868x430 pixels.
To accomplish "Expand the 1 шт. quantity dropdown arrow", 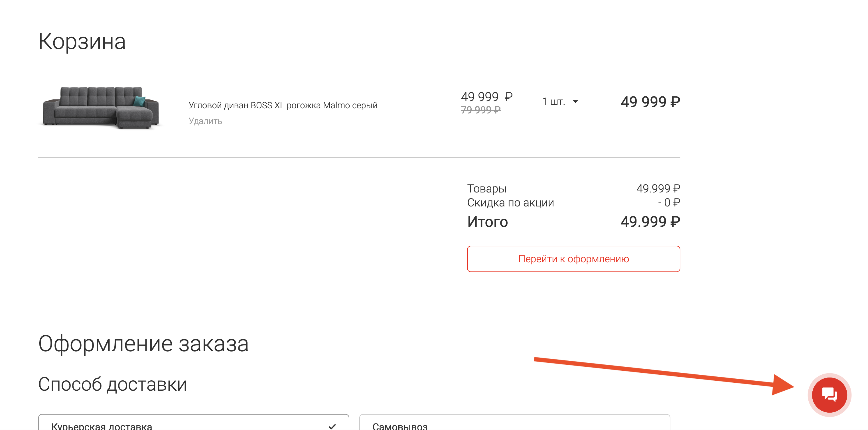I will click(x=575, y=102).
